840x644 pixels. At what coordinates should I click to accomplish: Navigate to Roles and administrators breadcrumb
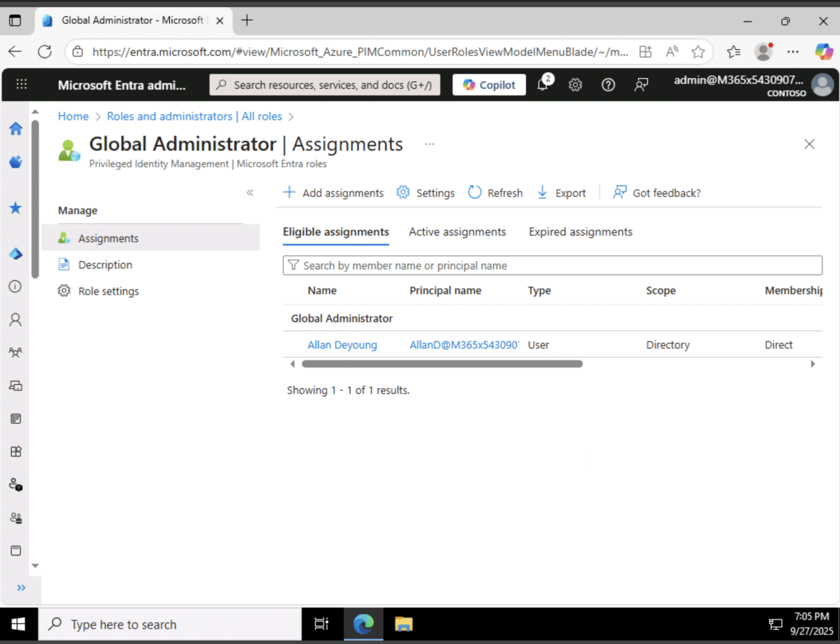194,116
